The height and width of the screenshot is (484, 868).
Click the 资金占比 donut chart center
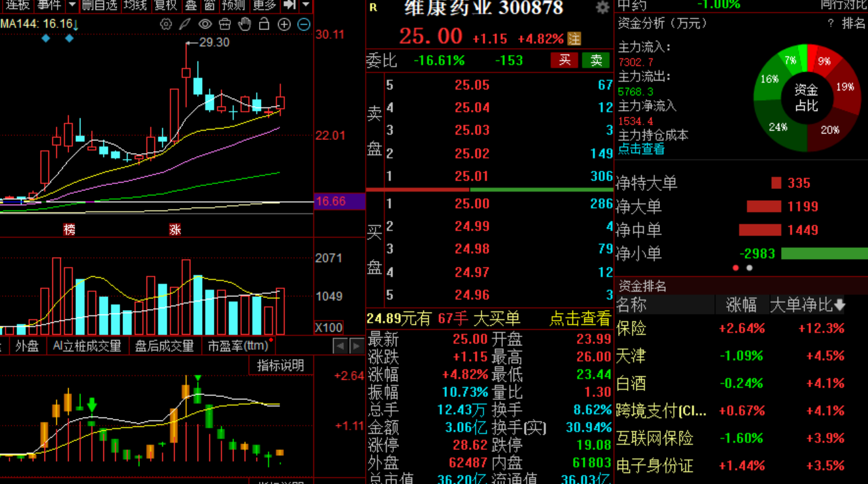[807, 97]
